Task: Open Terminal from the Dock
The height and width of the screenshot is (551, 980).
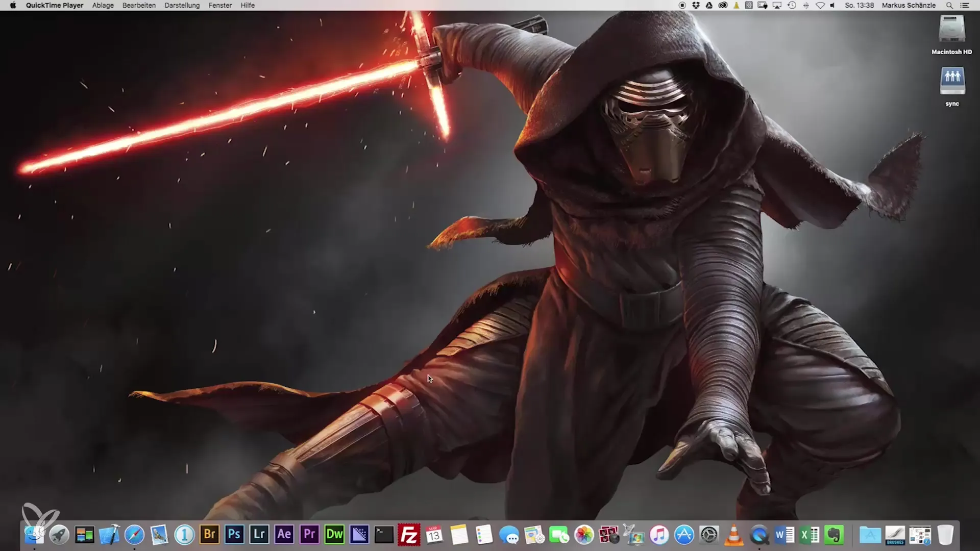Action: coord(384,534)
